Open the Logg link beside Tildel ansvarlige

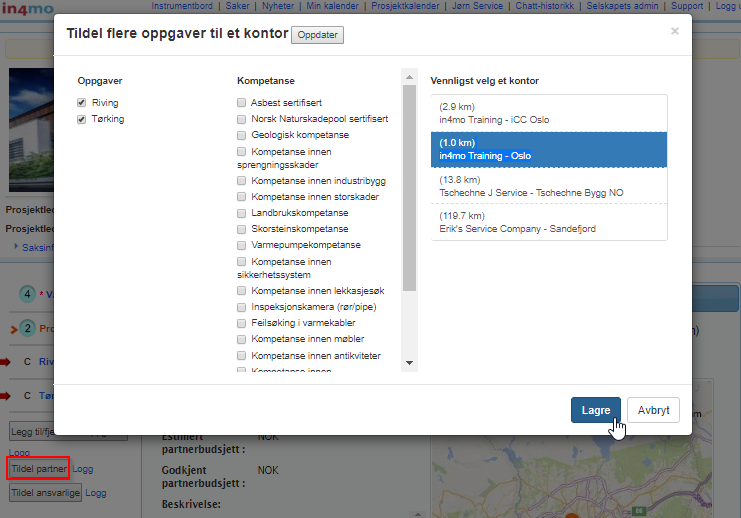pos(96,493)
